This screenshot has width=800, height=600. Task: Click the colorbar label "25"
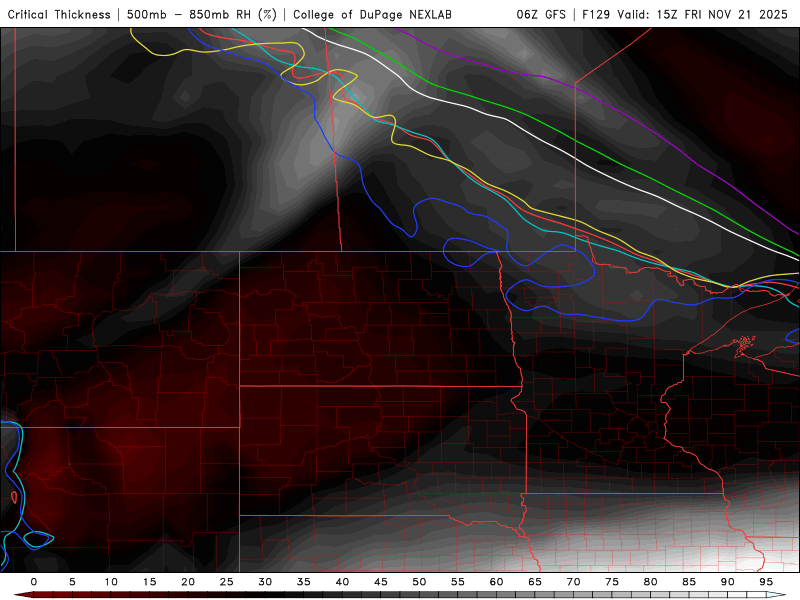227,582
